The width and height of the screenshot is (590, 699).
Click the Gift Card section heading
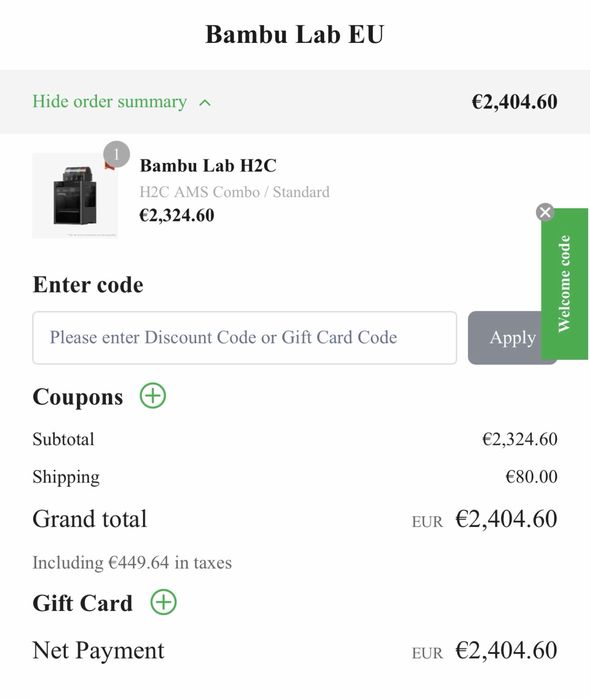tap(83, 603)
